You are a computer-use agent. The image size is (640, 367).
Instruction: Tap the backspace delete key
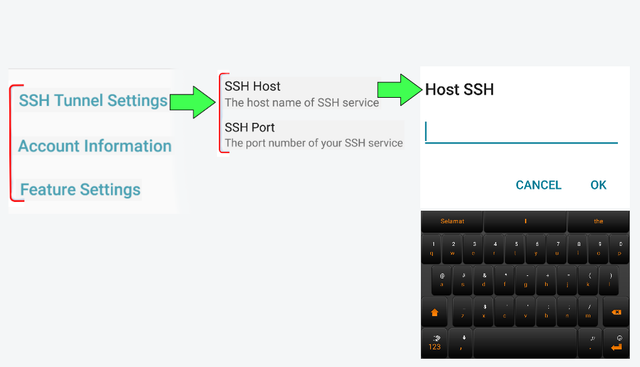(616, 312)
